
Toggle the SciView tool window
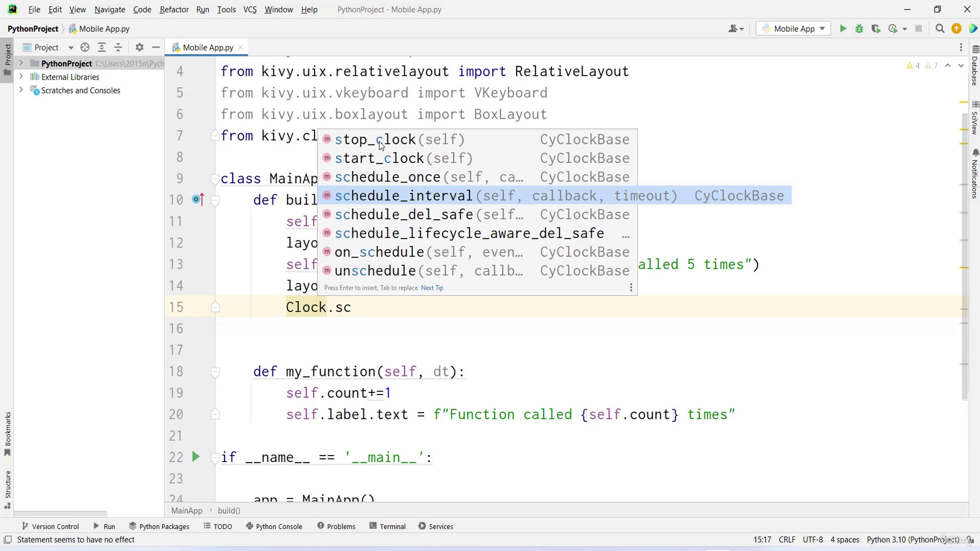click(974, 118)
